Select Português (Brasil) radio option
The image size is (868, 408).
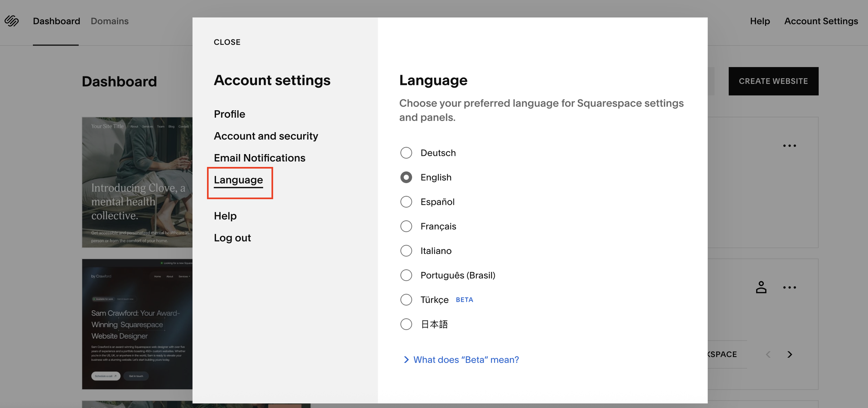(406, 275)
